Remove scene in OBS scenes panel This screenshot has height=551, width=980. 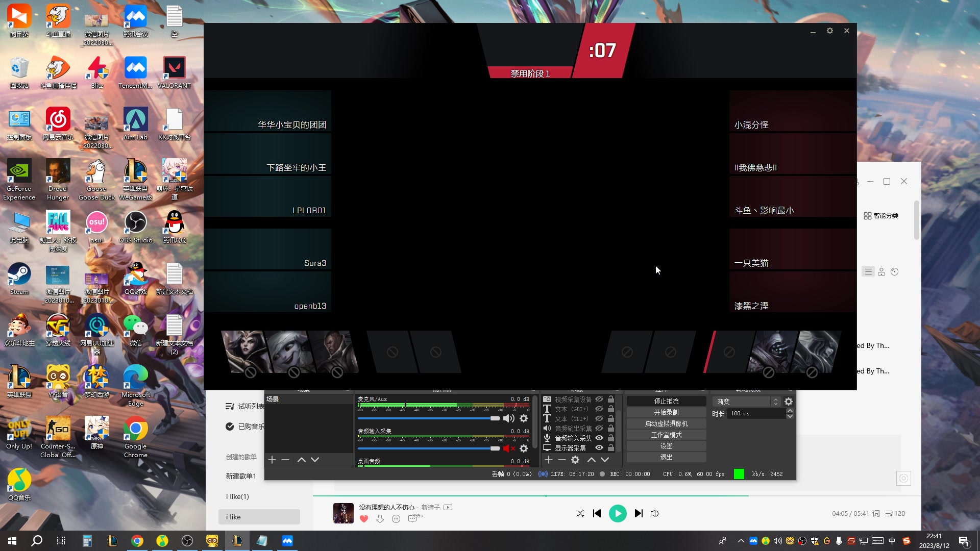(285, 460)
